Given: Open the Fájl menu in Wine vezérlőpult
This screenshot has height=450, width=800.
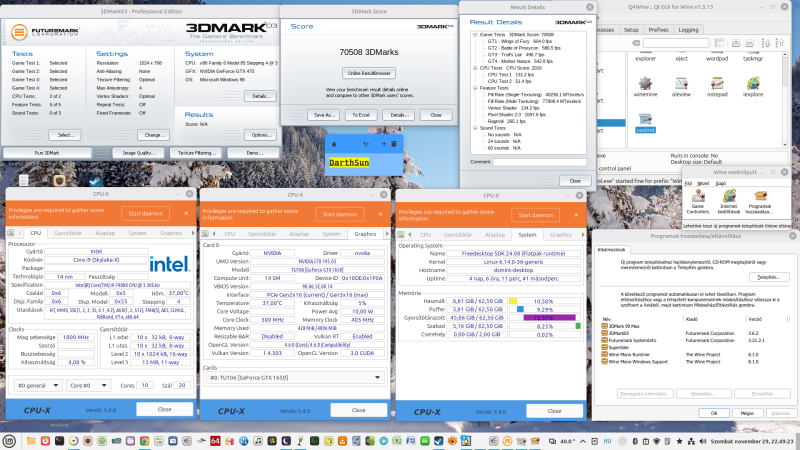Looking at the screenshot, I should coord(688,183).
